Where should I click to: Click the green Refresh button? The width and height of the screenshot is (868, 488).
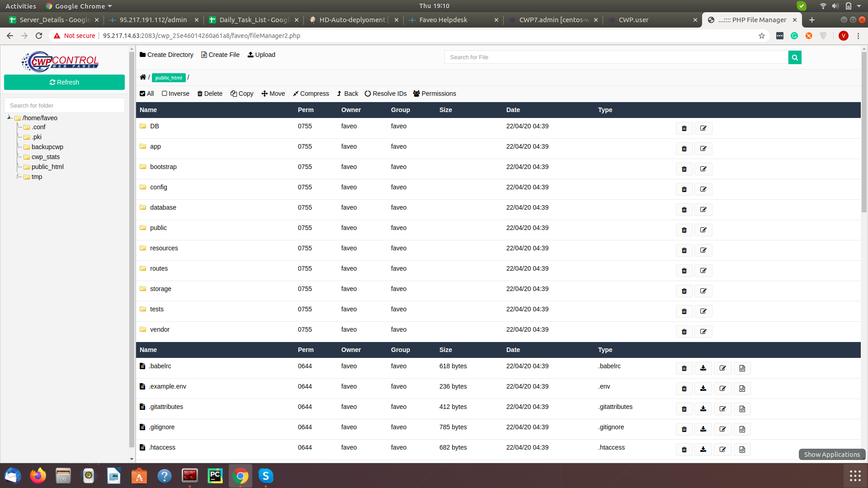[64, 82]
